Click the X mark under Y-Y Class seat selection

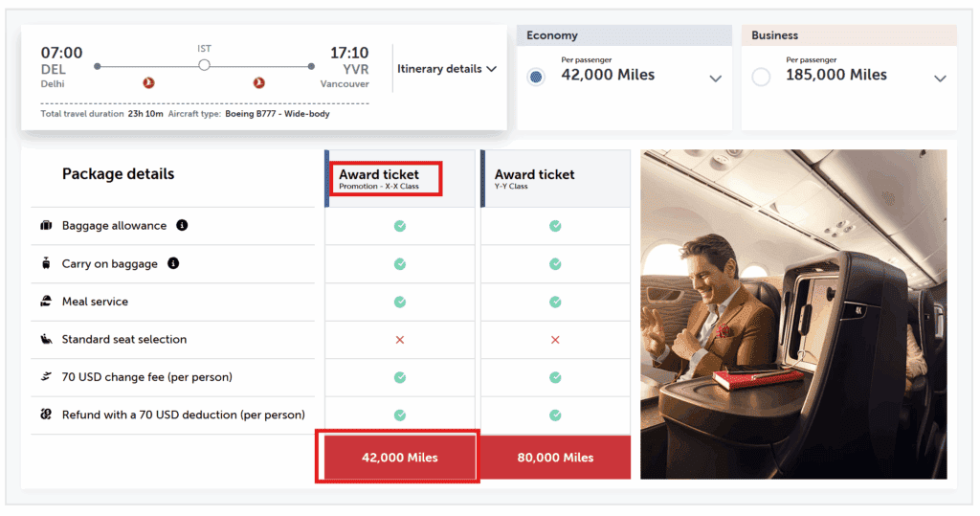pos(555,340)
